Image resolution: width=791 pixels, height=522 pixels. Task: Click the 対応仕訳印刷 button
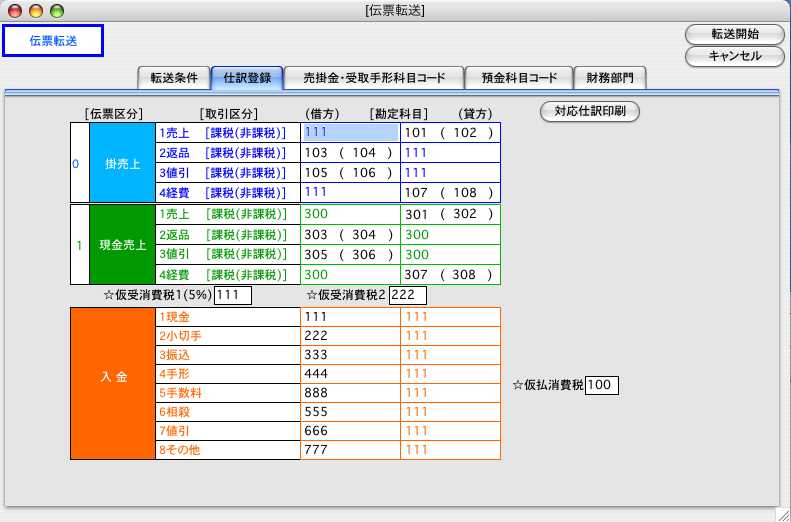pos(590,111)
